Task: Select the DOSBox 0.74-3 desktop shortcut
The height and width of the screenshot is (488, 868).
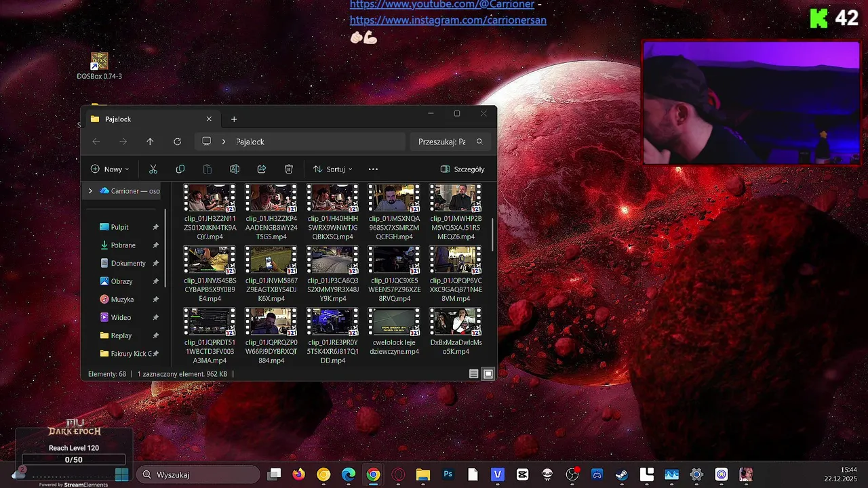Action: pos(100,66)
